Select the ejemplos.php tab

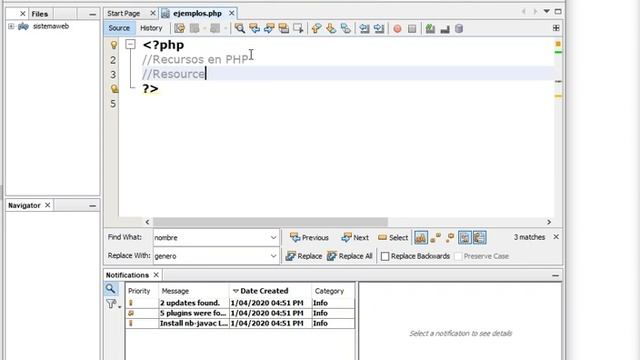[x=197, y=13]
